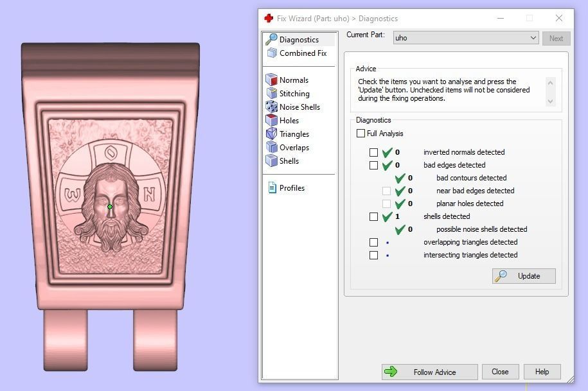Open the Diagnostics page icon
The image size is (588, 391).
click(x=271, y=39)
